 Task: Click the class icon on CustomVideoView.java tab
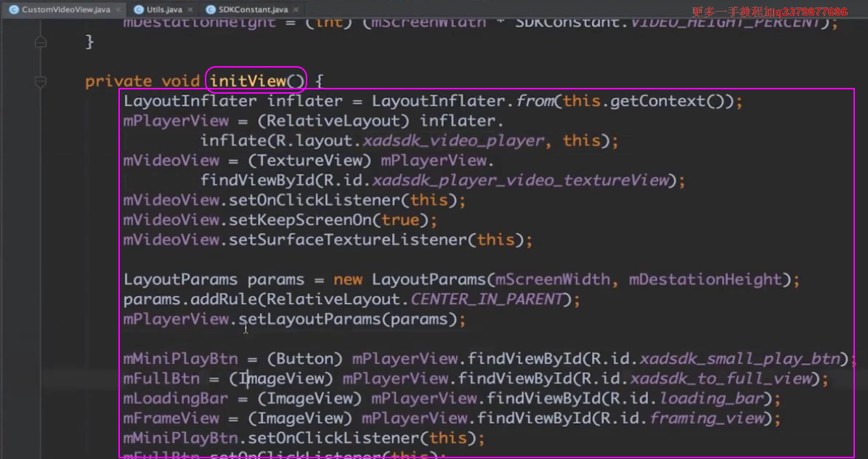coord(13,10)
